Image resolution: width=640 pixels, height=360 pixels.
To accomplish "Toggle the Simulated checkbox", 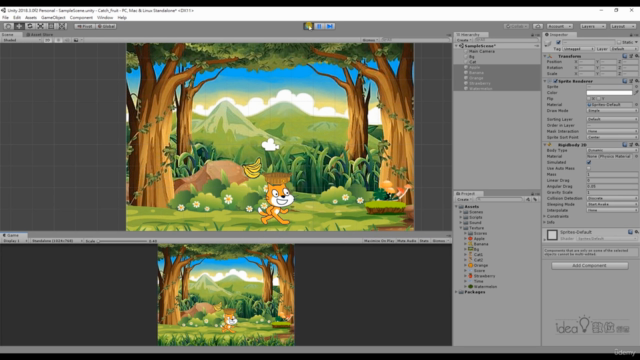I will [x=589, y=162].
